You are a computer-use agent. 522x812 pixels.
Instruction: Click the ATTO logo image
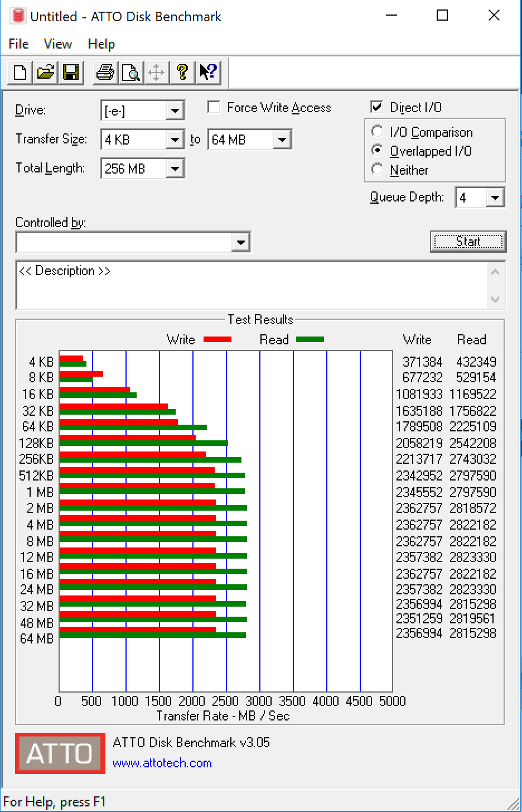point(60,753)
